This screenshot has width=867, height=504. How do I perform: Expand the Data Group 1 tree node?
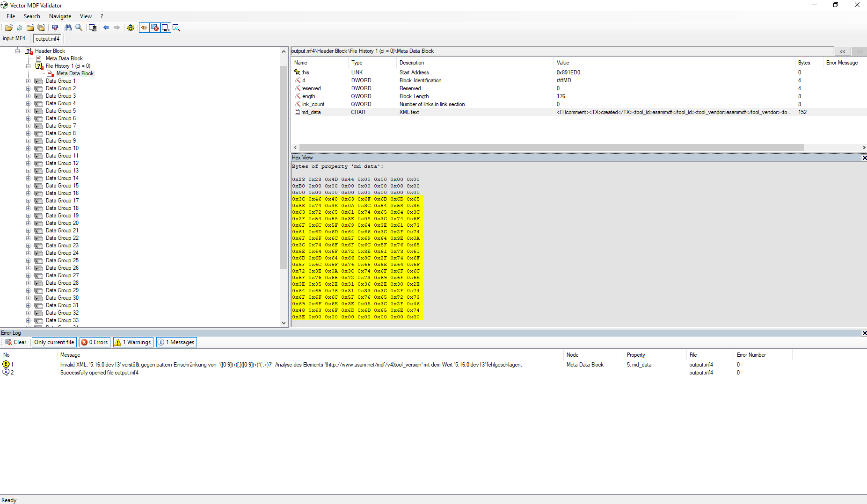(28, 81)
